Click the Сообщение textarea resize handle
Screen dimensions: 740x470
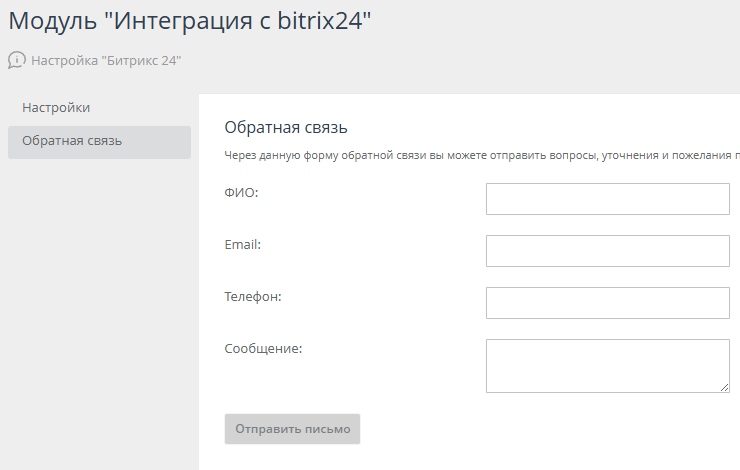725,388
